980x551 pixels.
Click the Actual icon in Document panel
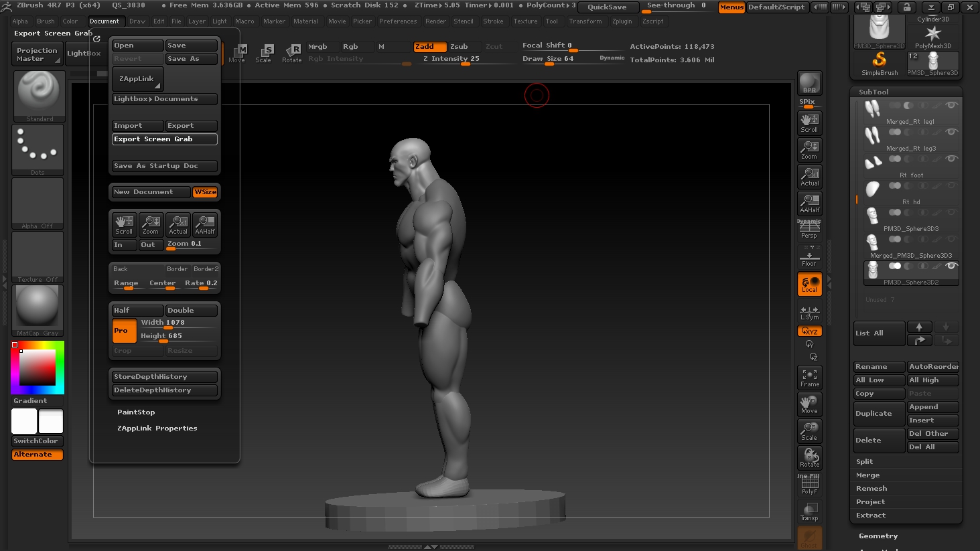pos(178,224)
